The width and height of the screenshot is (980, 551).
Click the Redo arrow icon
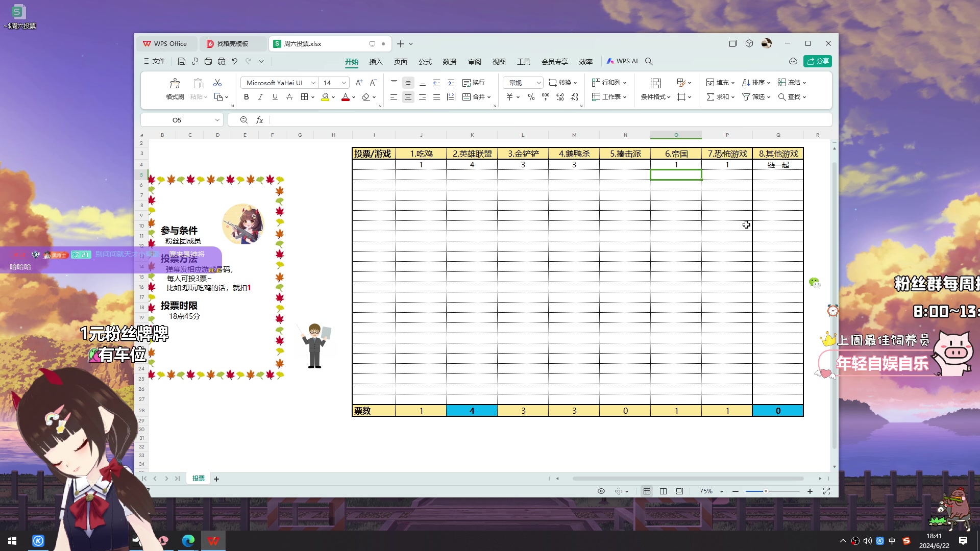point(248,61)
